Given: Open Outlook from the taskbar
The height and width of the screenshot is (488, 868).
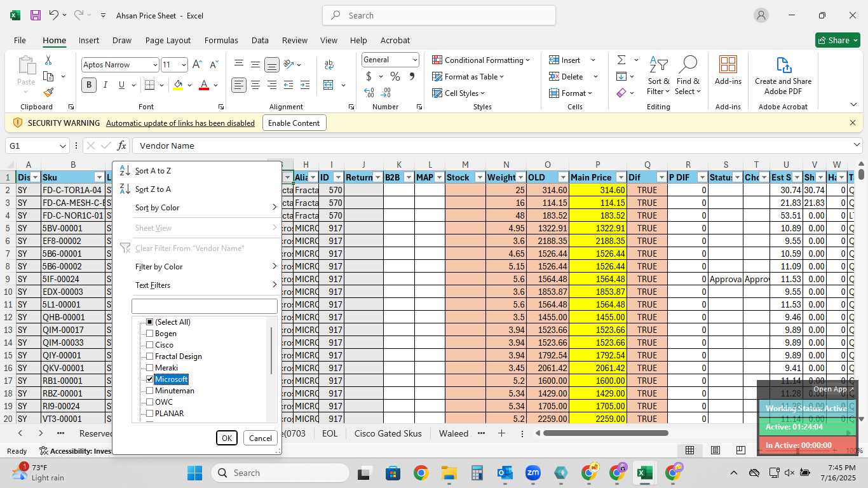Looking at the screenshot, I should click(505, 473).
